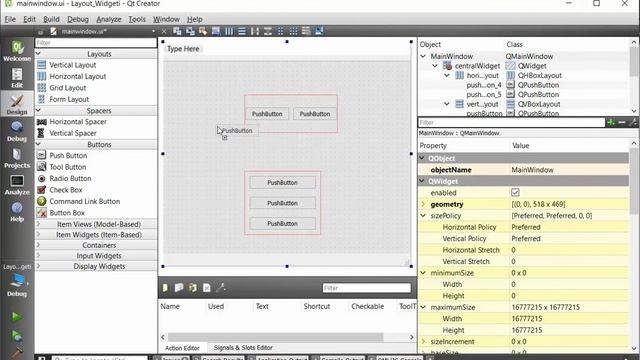Open the Debug mode in the sidebar
The image size is (640, 360).
(17, 131)
